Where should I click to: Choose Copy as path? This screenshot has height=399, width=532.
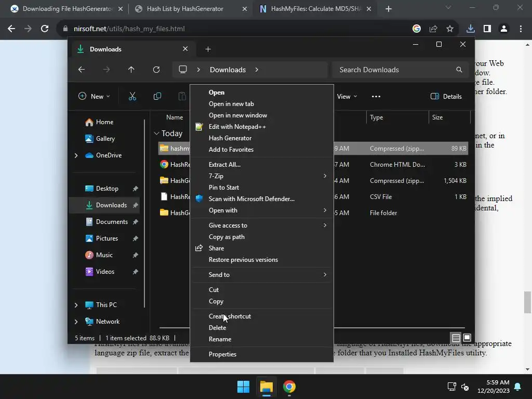(262, 237)
